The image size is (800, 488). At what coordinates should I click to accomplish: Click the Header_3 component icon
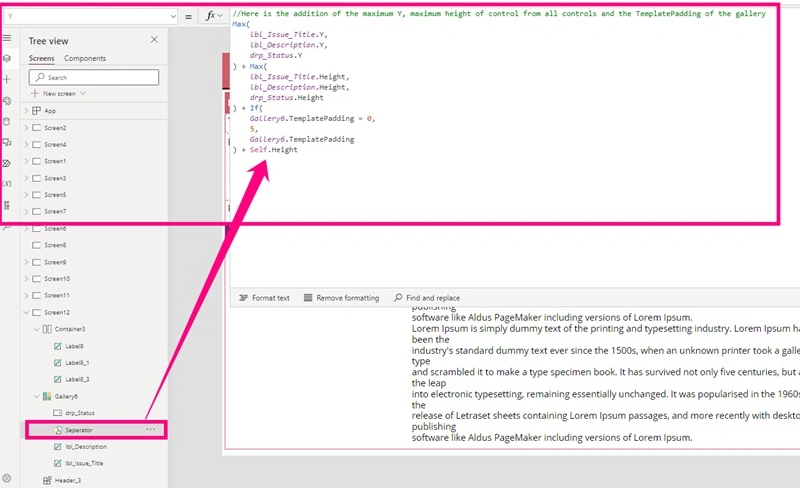point(47,480)
